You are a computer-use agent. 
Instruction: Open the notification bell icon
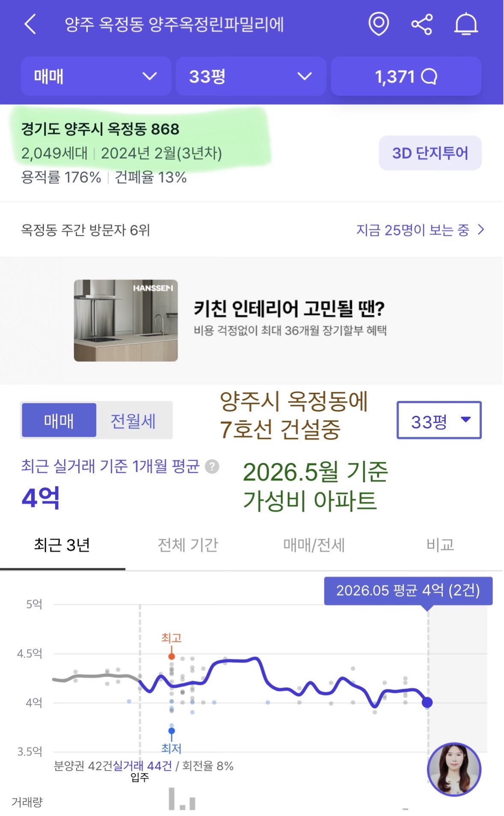click(x=466, y=24)
